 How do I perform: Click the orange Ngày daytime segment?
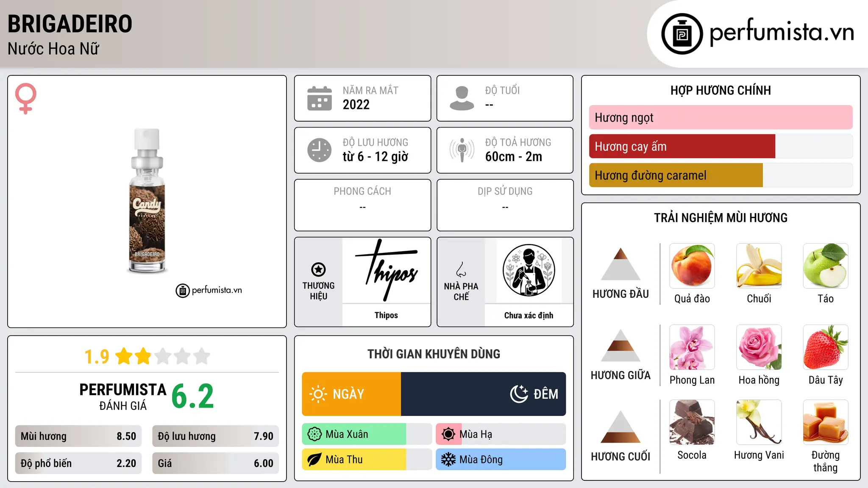(x=351, y=394)
